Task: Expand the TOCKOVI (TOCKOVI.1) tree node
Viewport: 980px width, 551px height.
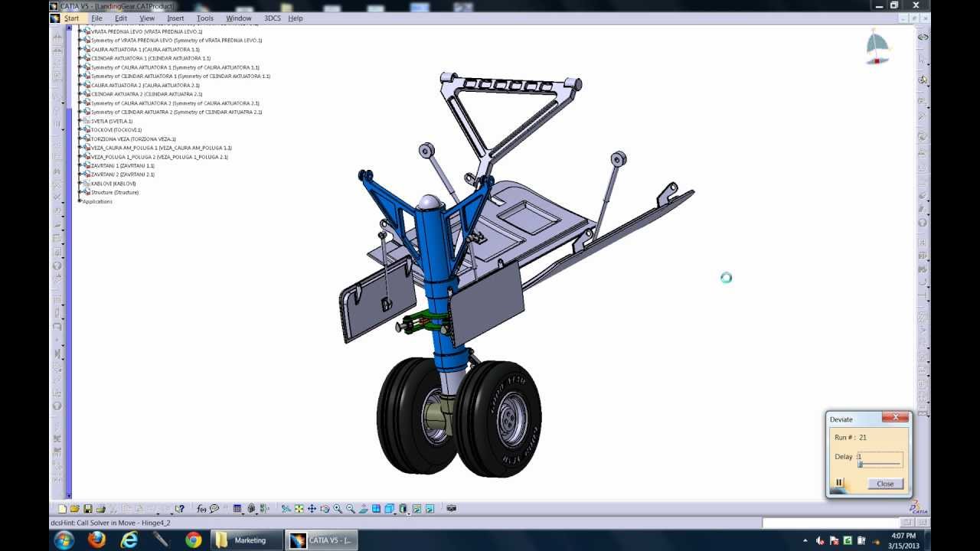Action: [x=80, y=130]
